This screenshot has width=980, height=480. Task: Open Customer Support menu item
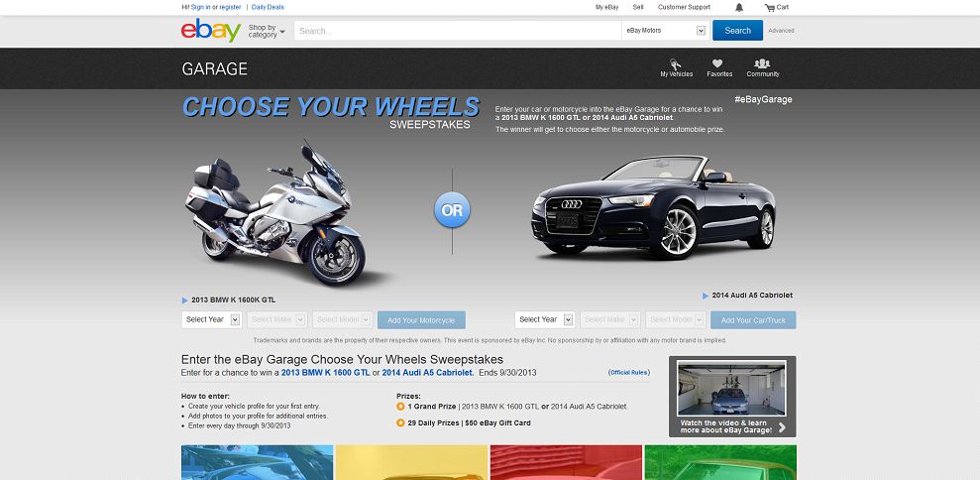[x=685, y=8]
